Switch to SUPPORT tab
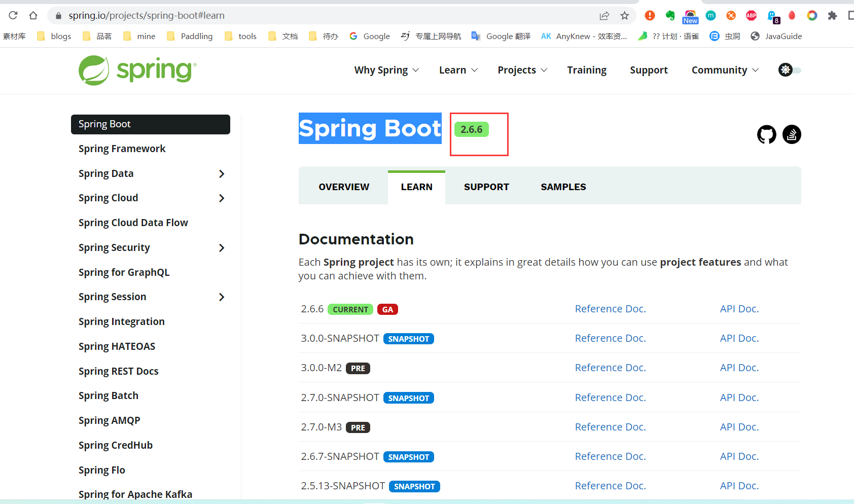Screen dimensions: 854x504 pos(486,187)
